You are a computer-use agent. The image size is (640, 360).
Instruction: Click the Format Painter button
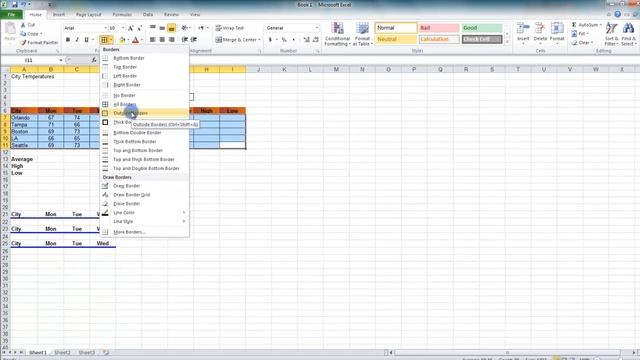(x=39, y=42)
